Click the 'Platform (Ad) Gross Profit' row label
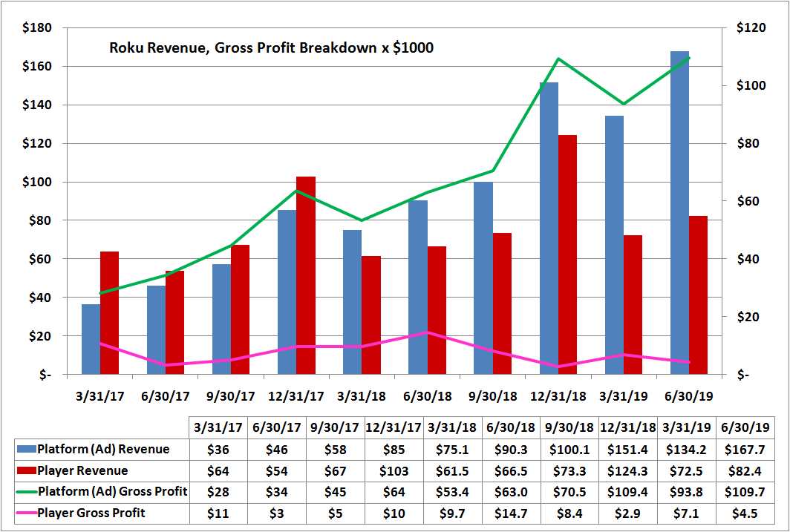Image resolution: width=790 pixels, height=532 pixels. (112, 492)
